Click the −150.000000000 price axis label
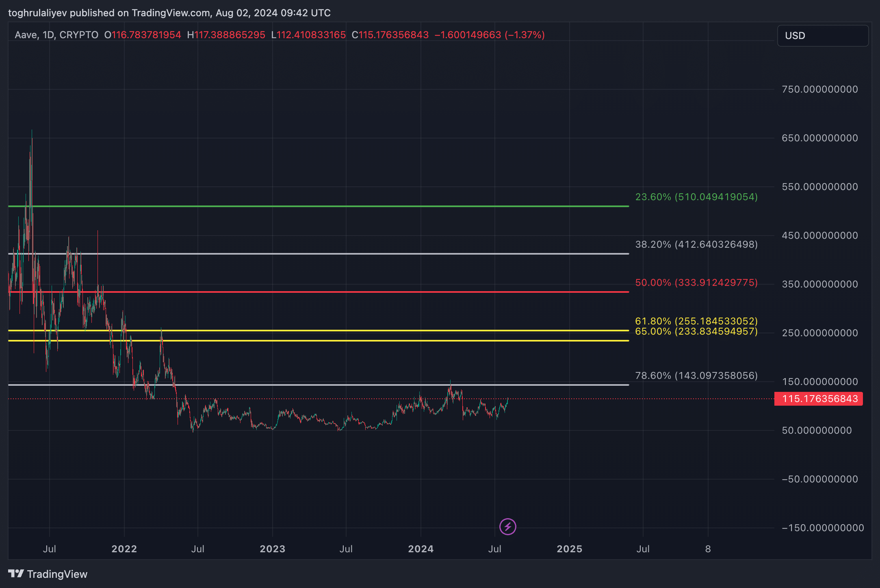 click(x=823, y=528)
